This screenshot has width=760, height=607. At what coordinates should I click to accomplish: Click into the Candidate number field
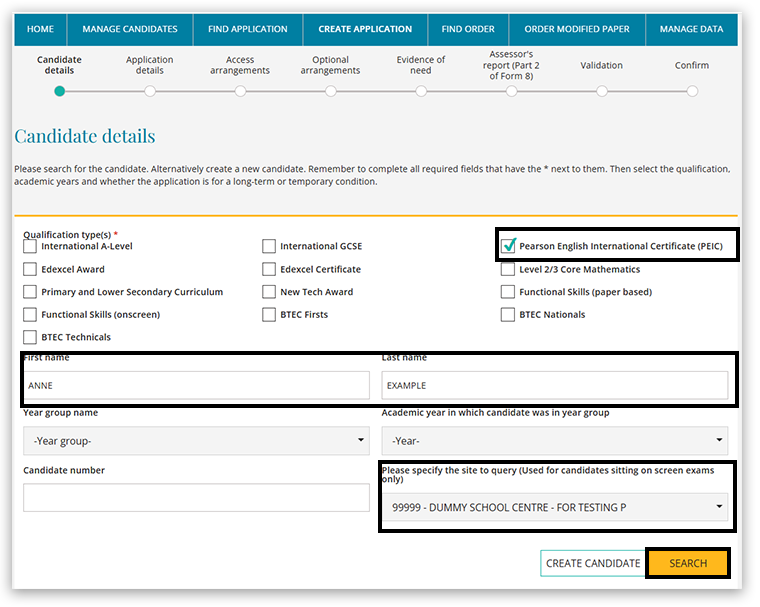click(196, 497)
